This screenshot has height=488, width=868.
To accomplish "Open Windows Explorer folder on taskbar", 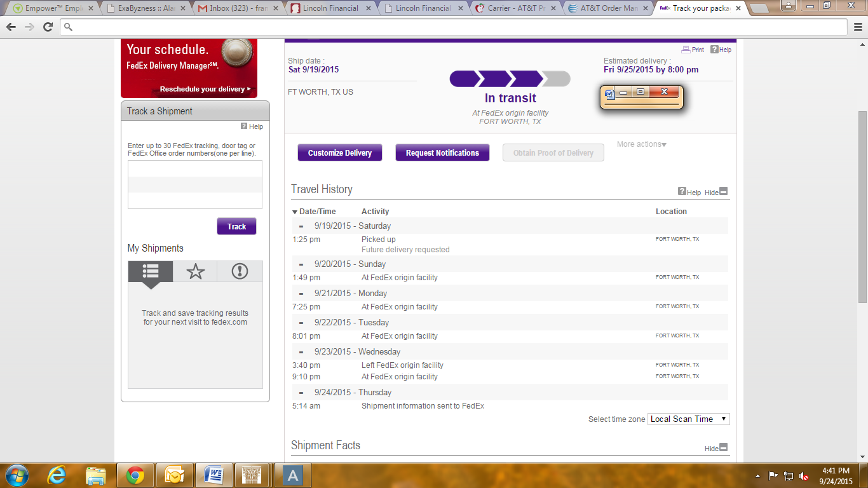I will click(x=96, y=475).
